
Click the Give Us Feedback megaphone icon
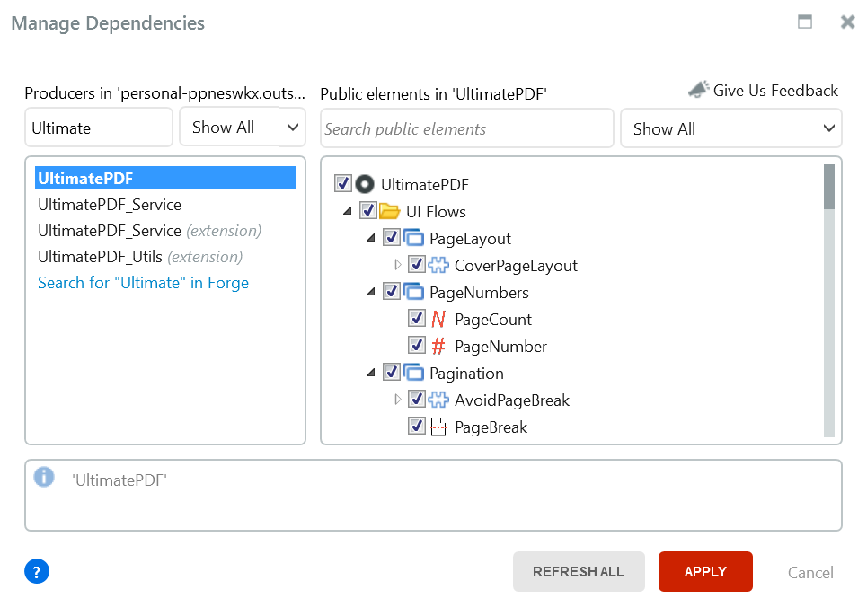click(699, 90)
